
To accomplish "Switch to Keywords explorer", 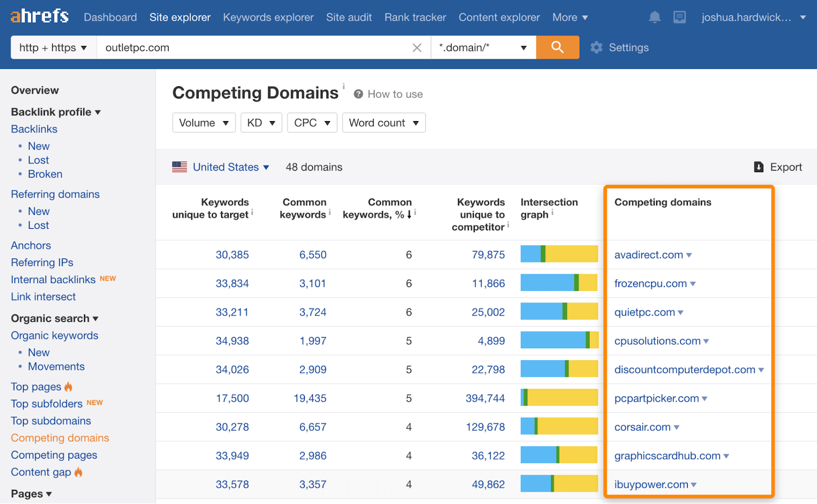I will pos(268,17).
